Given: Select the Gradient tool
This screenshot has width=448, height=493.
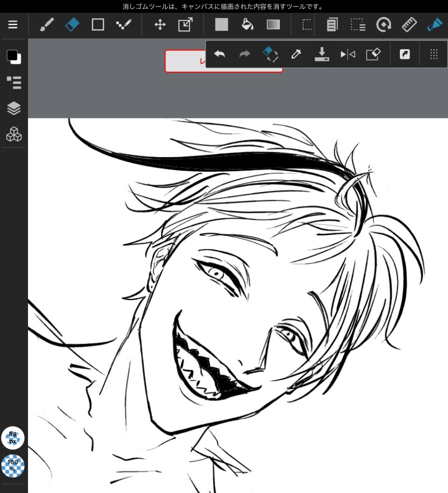Looking at the screenshot, I should (x=273, y=25).
